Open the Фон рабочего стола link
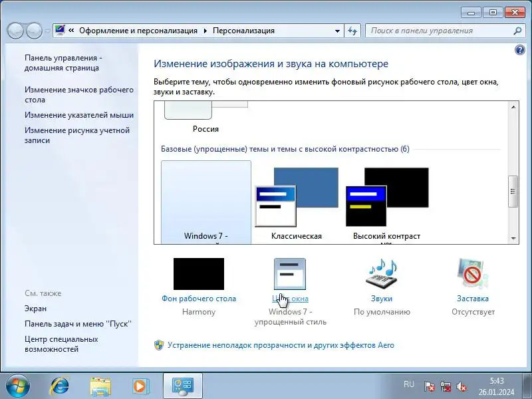 coord(199,299)
